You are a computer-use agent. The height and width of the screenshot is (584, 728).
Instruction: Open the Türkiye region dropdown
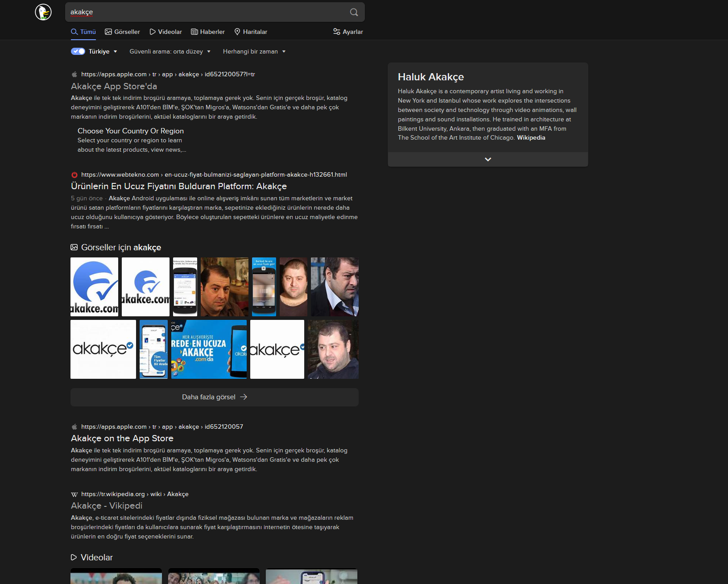click(103, 51)
